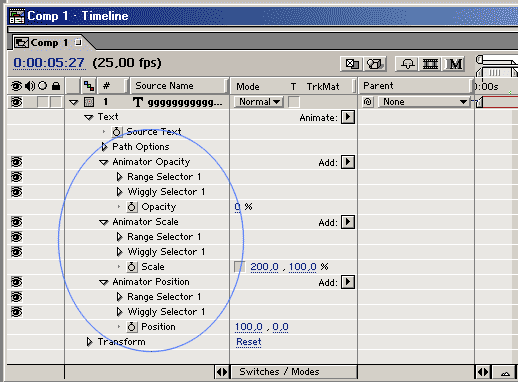This screenshot has height=382, width=518.
Task: Toggle eye for Animator Opacity's Range Selector 1
Action: point(16,177)
